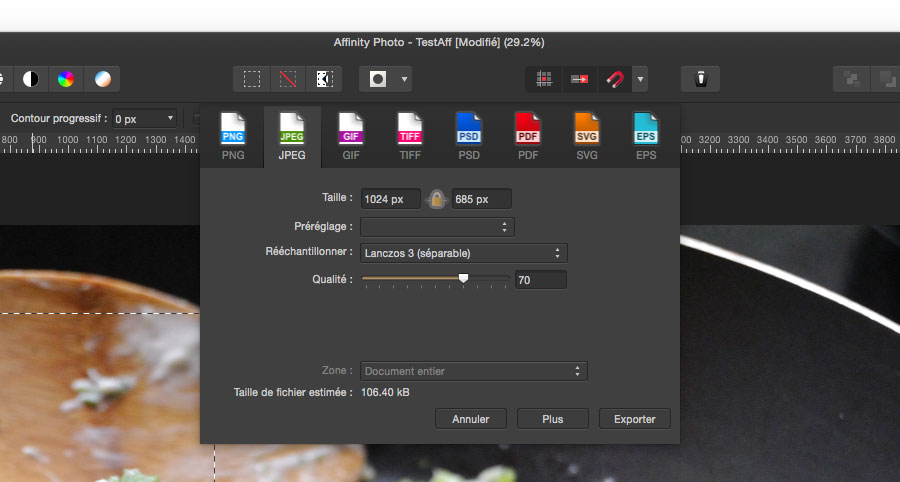This screenshot has height=482, width=900.
Task: Select the PDF export format tab
Action: click(x=528, y=137)
